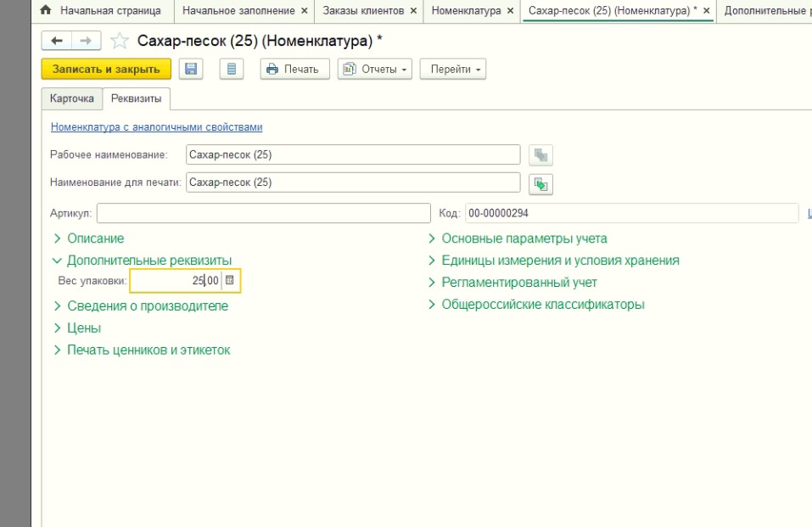
Task: Click into the Артикул input field
Action: point(263,213)
